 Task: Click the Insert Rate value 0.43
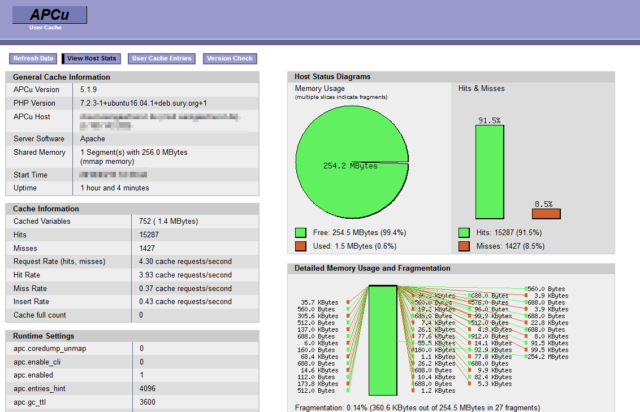click(x=185, y=302)
